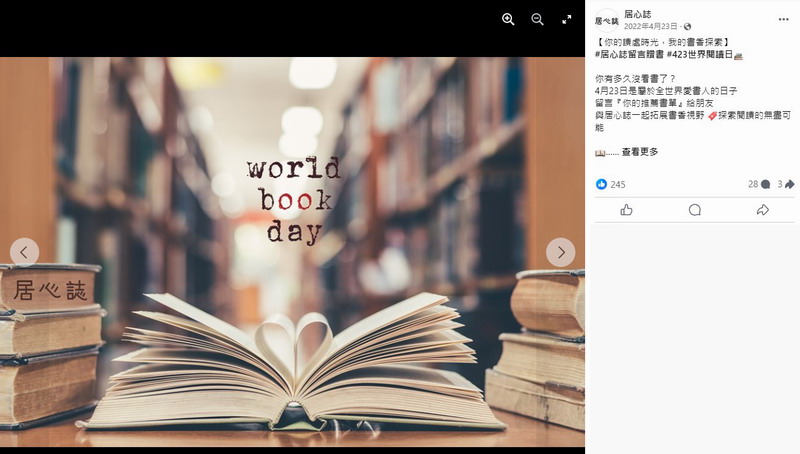
Task: Click text line 留言『你的推薦書單』給朋友
Action: pos(654,103)
